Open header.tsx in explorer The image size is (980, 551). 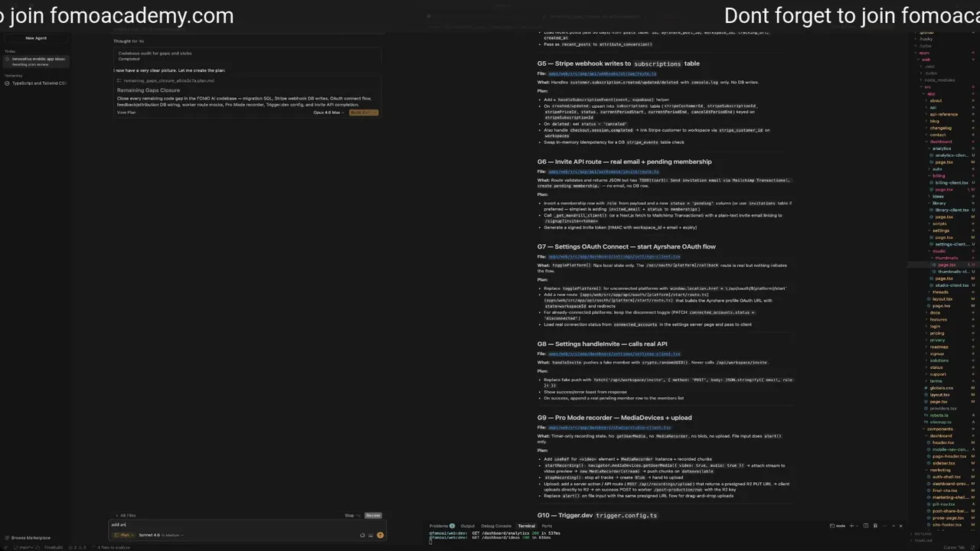click(943, 442)
